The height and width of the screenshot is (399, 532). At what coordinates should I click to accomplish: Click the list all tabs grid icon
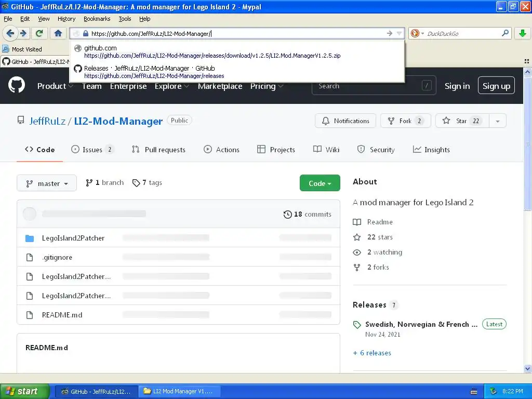pos(527,61)
